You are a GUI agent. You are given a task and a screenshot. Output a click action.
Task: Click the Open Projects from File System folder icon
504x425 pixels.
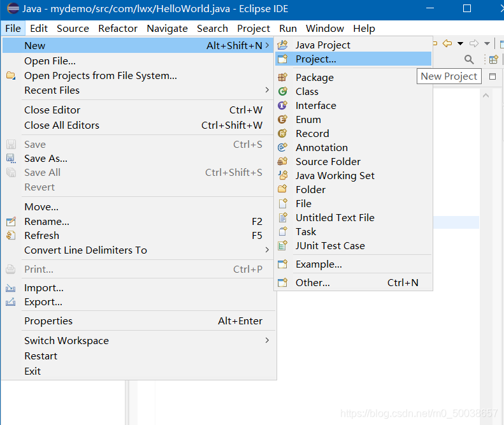11,76
